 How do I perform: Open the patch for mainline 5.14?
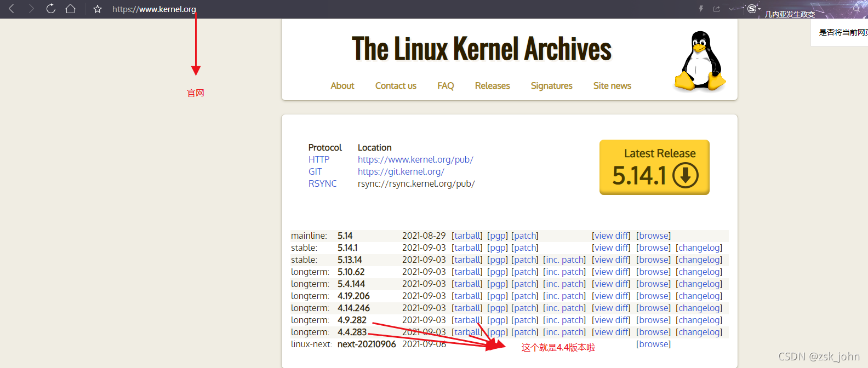525,236
